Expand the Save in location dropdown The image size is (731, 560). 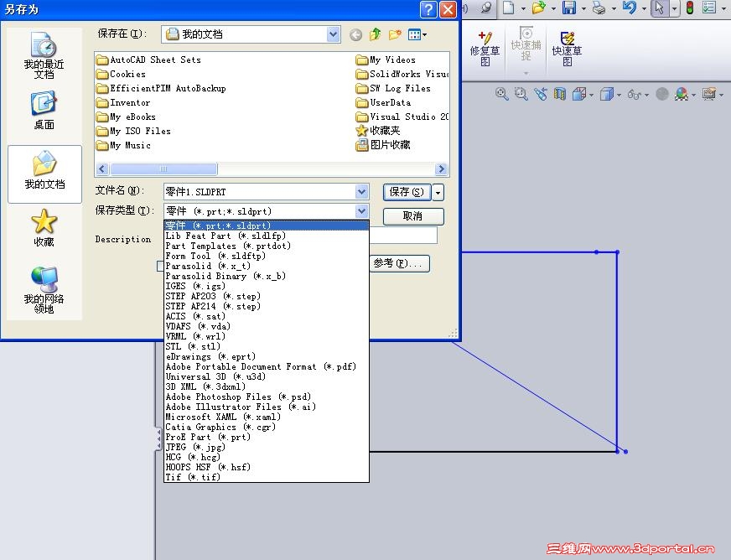(333, 34)
